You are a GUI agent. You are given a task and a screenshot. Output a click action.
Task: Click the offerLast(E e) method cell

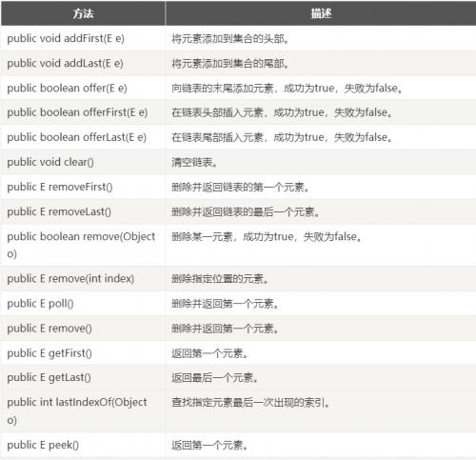(83, 137)
